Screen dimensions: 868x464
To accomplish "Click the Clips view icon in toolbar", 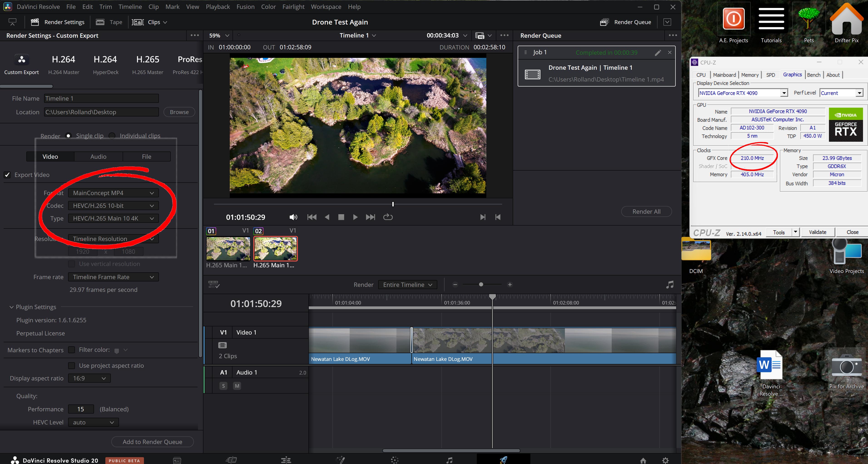I will (138, 22).
